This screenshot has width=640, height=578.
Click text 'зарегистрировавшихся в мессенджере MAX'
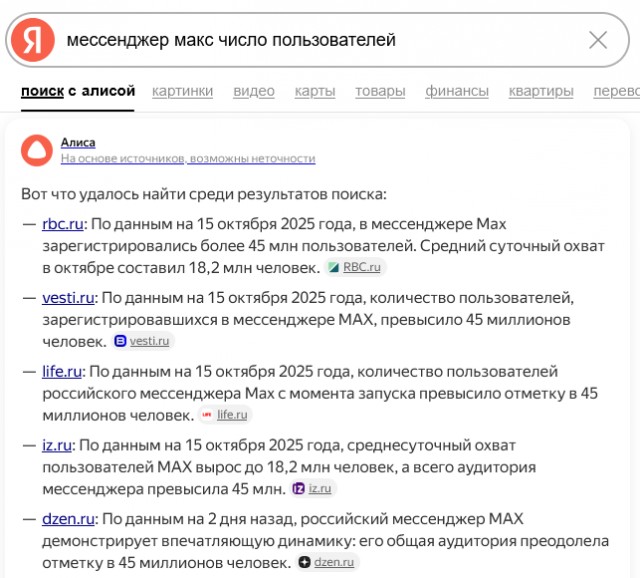tap(208, 320)
